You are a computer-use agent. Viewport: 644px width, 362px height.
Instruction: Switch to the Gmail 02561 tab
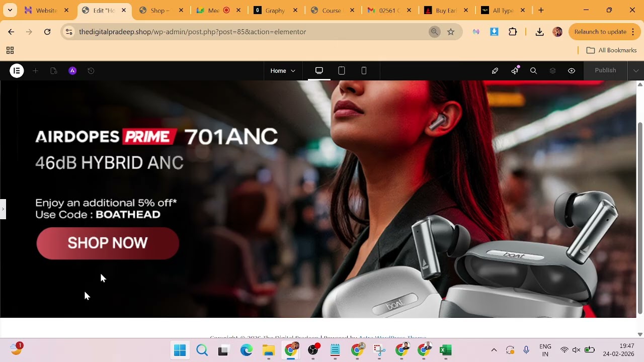390,10
